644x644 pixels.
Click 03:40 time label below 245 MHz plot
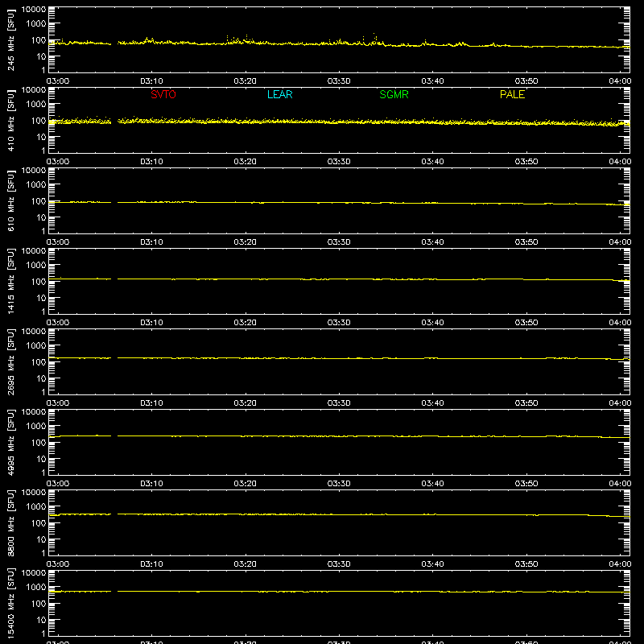pyautogui.click(x=432, y=81)
